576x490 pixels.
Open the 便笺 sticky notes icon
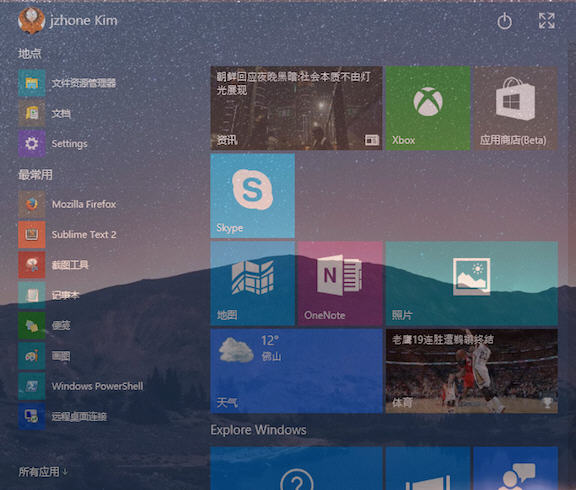point(32,325)
